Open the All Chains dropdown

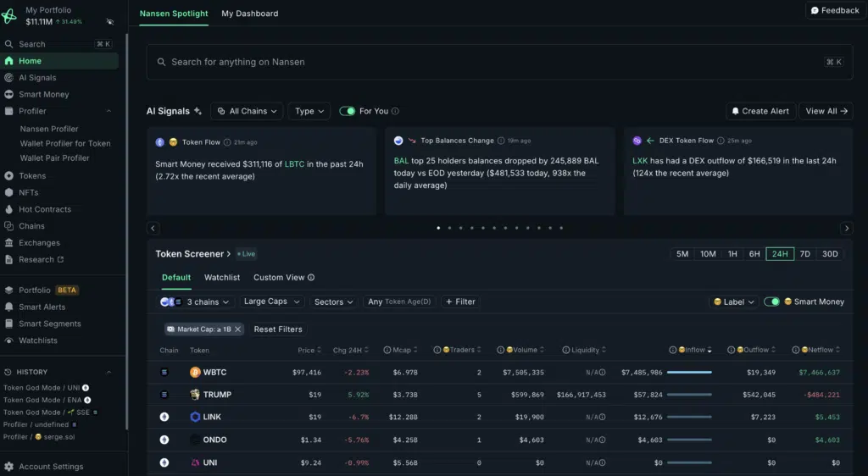[247, 111]
